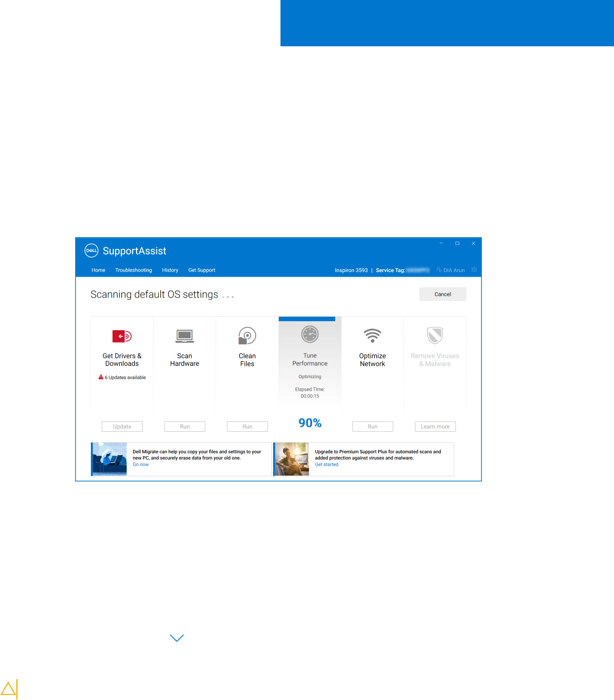Click Learn more under Remove Viruses

(x=435, y=427)
